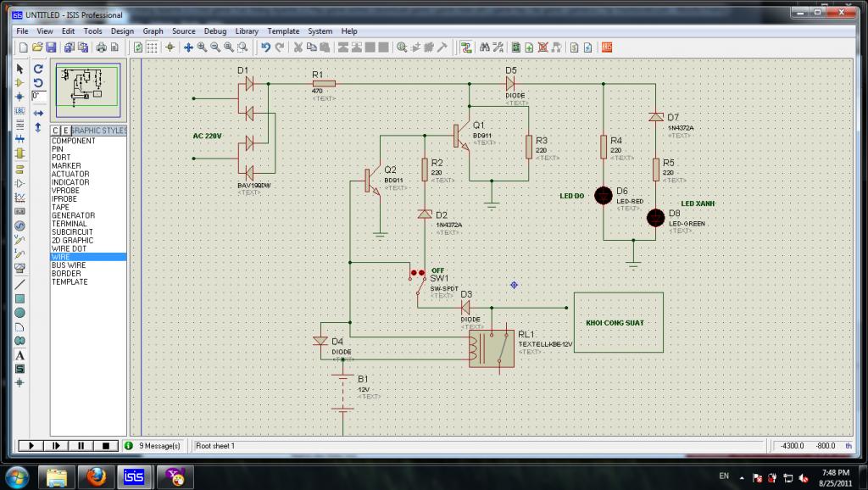Open ARES from the red toolbar icon

click(607, 47)
